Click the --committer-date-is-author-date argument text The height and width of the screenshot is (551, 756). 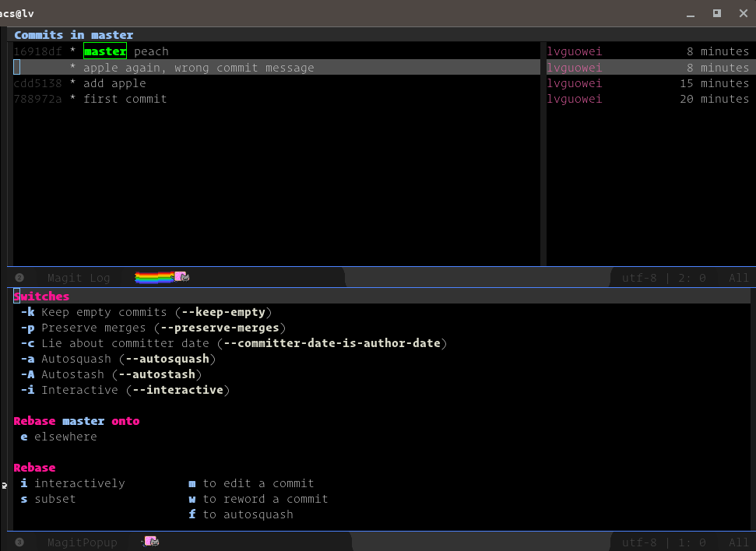tap(332, 343)
